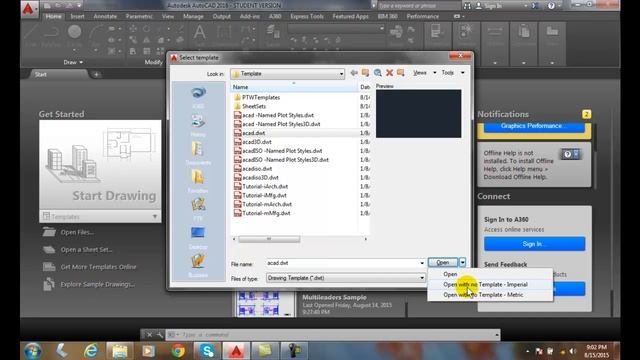This screenshot has width=640, height=360.
Task: Click the Help question mark icon in title bar
Action: pos(551,6)
